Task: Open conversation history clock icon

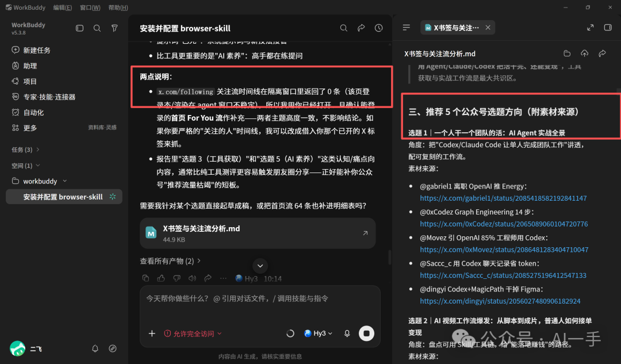Action: click(x=378, y=28)
